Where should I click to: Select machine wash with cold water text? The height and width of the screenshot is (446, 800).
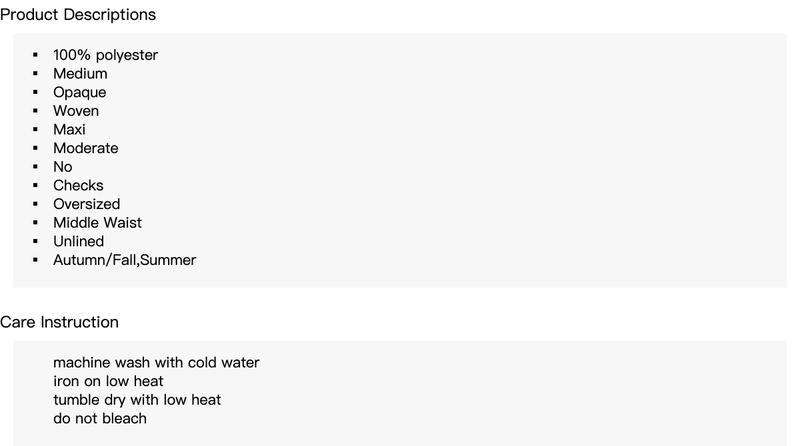click(x=156, y=362)
